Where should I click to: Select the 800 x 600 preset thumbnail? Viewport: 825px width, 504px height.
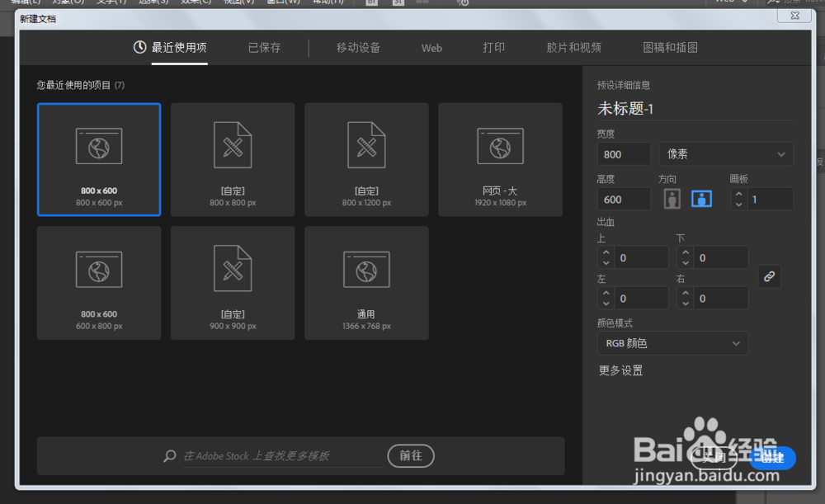coord(98,159)
